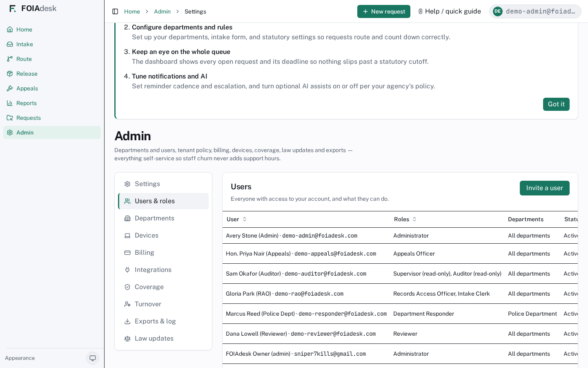Click the Integrations plug icon
Screen dimensions: 588x368
coord(127,270)
